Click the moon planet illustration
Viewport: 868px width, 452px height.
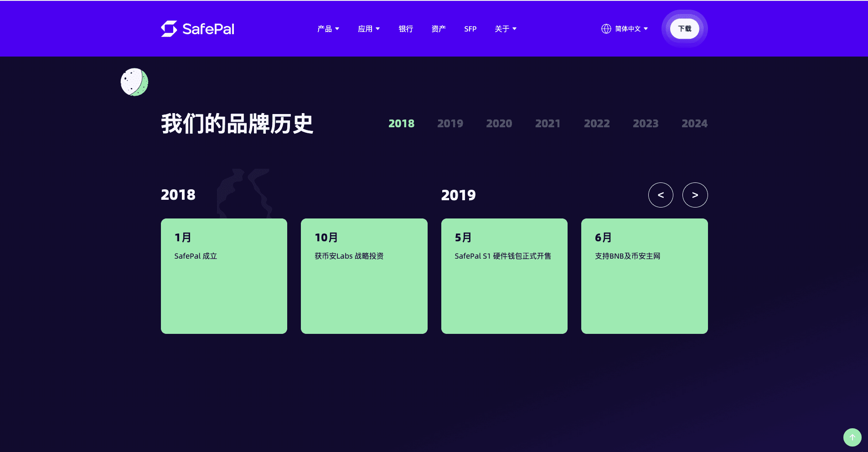click(134, 82)
